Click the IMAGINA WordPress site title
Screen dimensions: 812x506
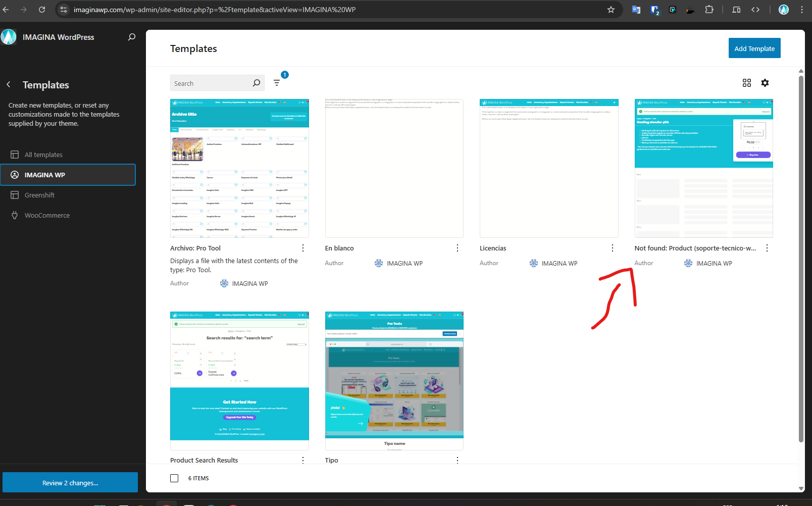coord(59,37)
